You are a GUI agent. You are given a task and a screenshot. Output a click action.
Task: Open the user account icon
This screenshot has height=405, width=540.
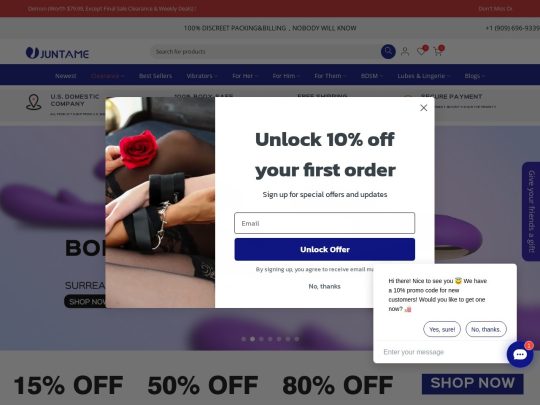pos(405,52)
